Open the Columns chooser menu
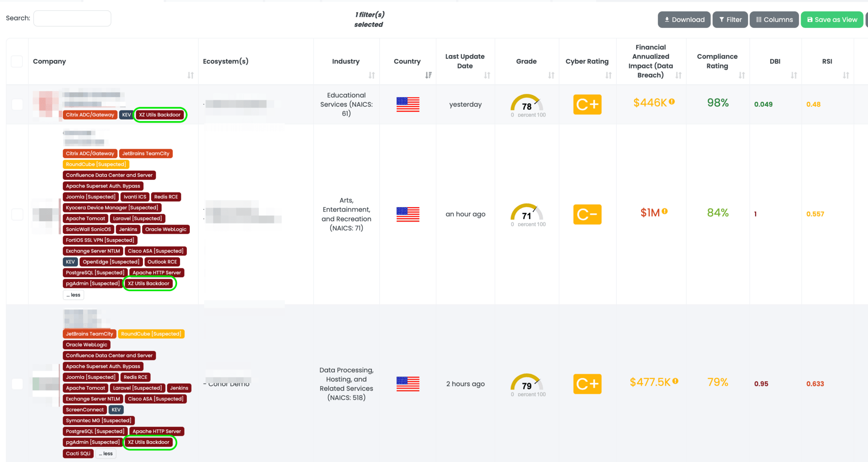The image size is (868, 462). coord(774,19)
